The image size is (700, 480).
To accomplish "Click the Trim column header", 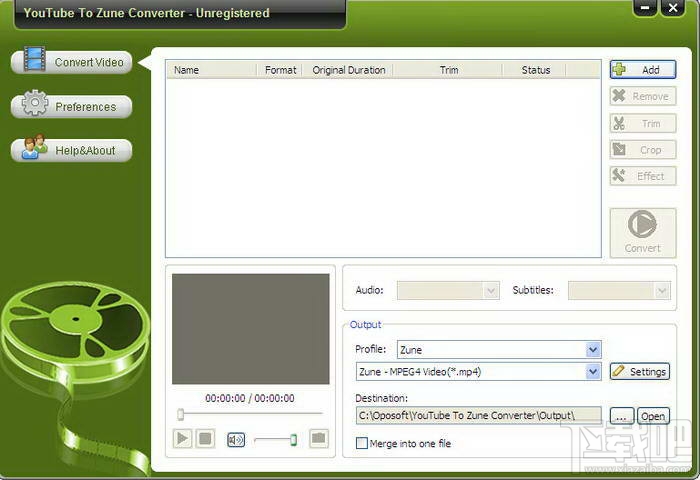I will [x=449, y=70].
